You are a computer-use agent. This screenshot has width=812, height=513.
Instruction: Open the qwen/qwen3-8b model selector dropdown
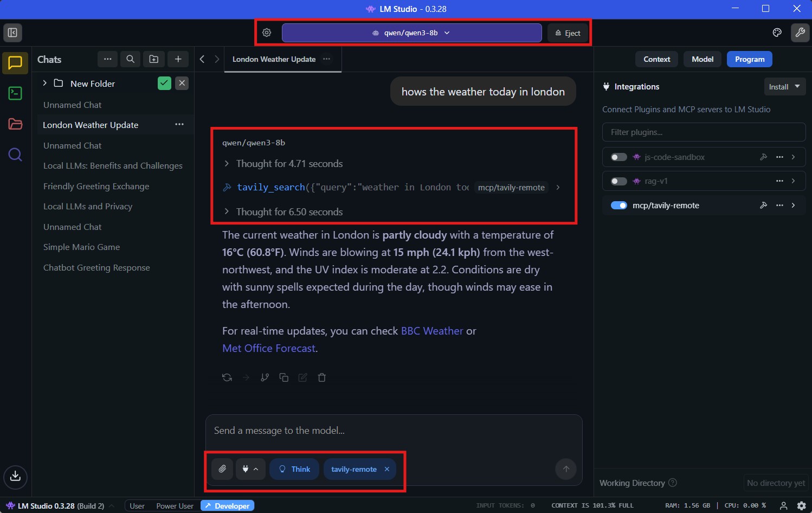pos(411,33)
